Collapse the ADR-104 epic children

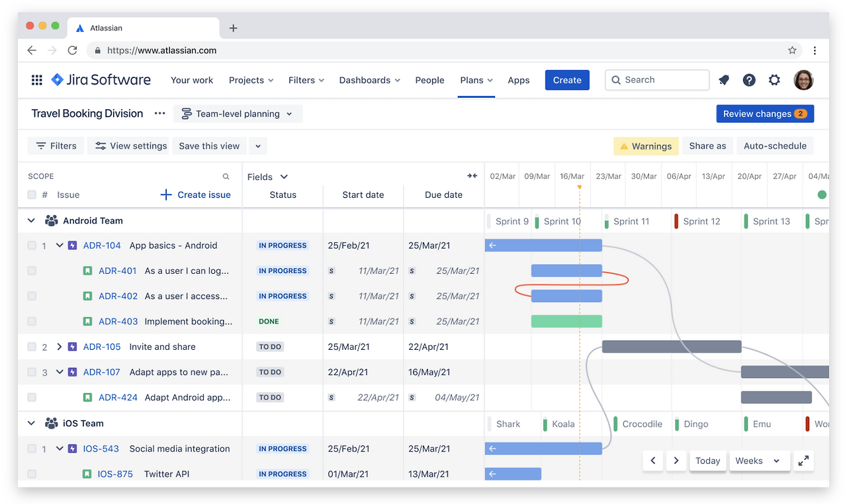60,245
